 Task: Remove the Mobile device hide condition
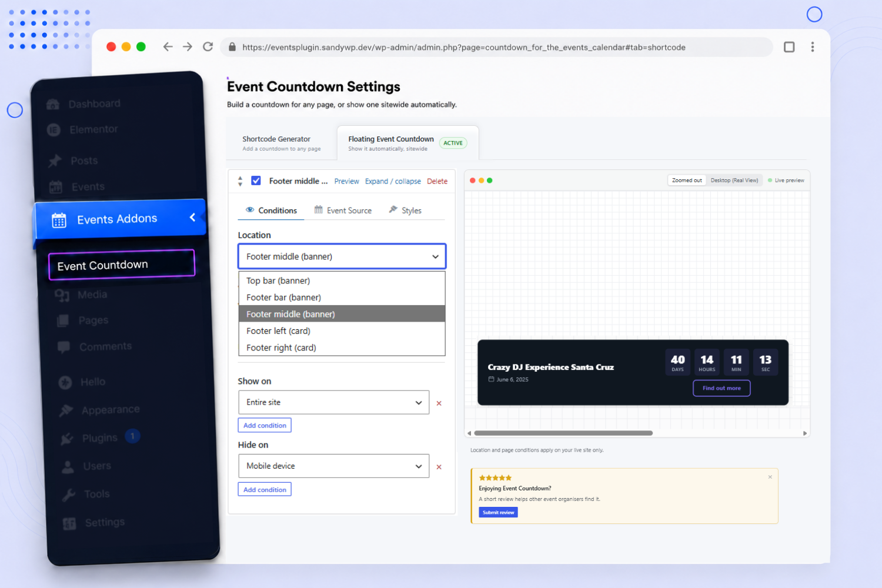(439, 467)
